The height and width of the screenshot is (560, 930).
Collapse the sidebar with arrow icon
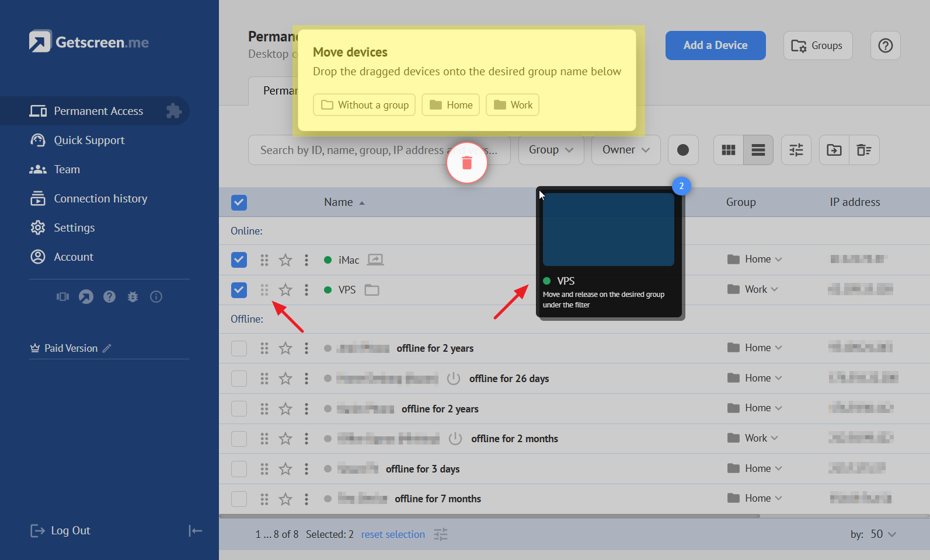tap(195, 530)
